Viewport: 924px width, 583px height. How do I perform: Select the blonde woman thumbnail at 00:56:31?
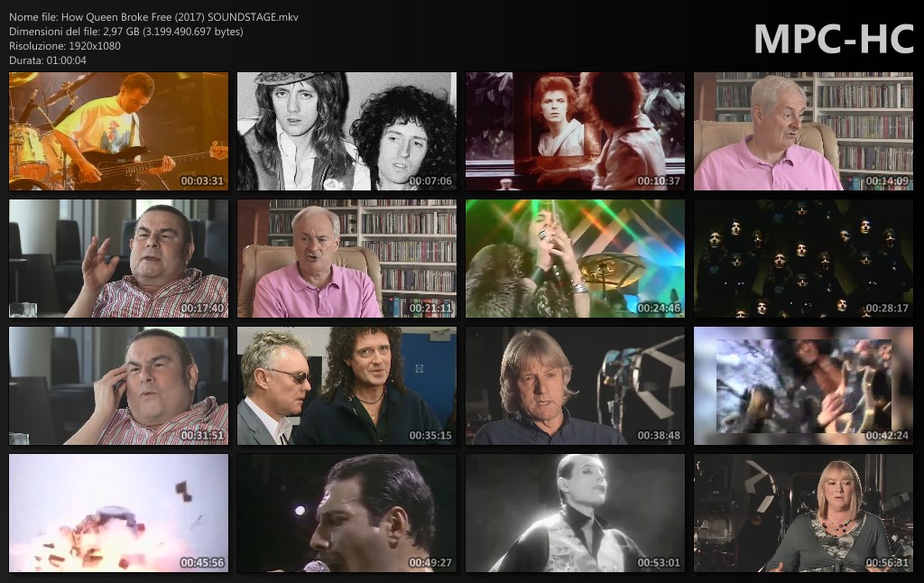pyautogui.click(x=803, y=513)
